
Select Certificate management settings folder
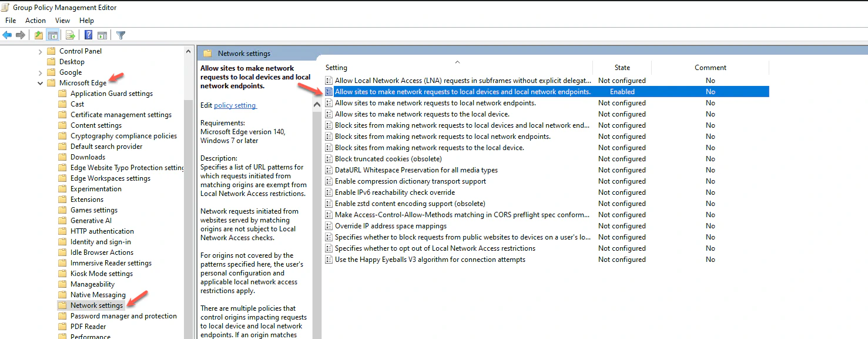(121, 115)
